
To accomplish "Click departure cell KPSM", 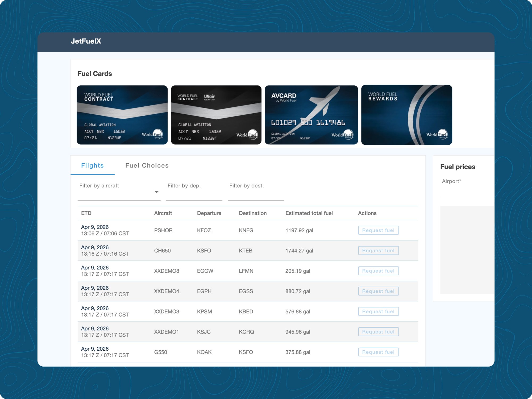I will tap(205, 311).
